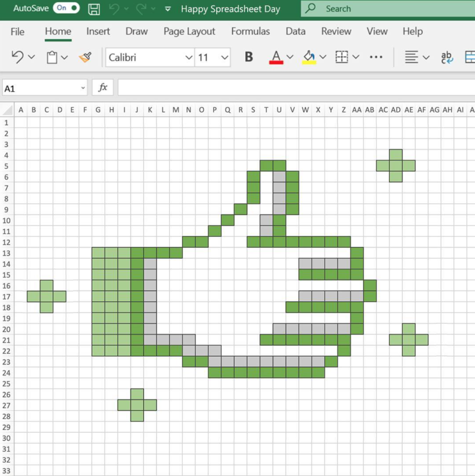Open the Name Box dropdown arrow

point(83,88)
